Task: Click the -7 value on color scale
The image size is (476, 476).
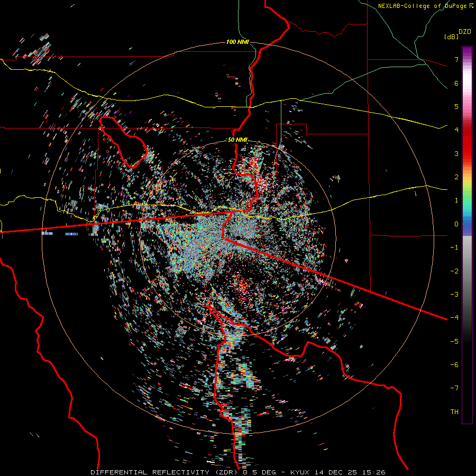Action: [454, 388]
